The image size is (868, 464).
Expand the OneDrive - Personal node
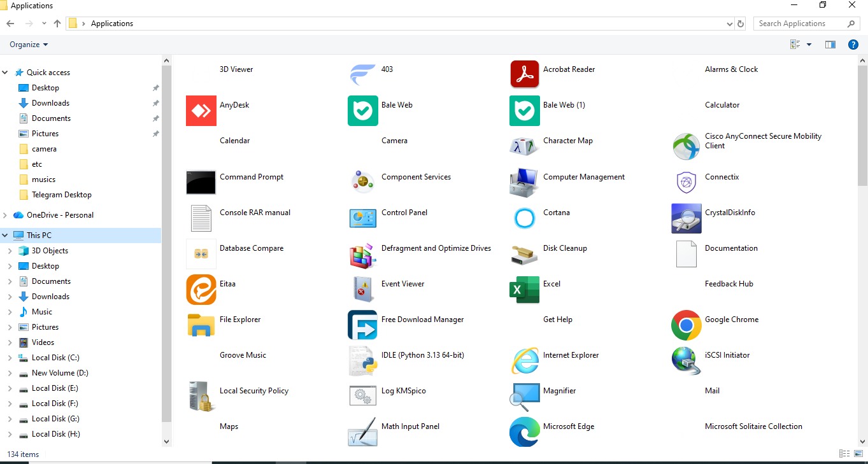click(5, 215)
